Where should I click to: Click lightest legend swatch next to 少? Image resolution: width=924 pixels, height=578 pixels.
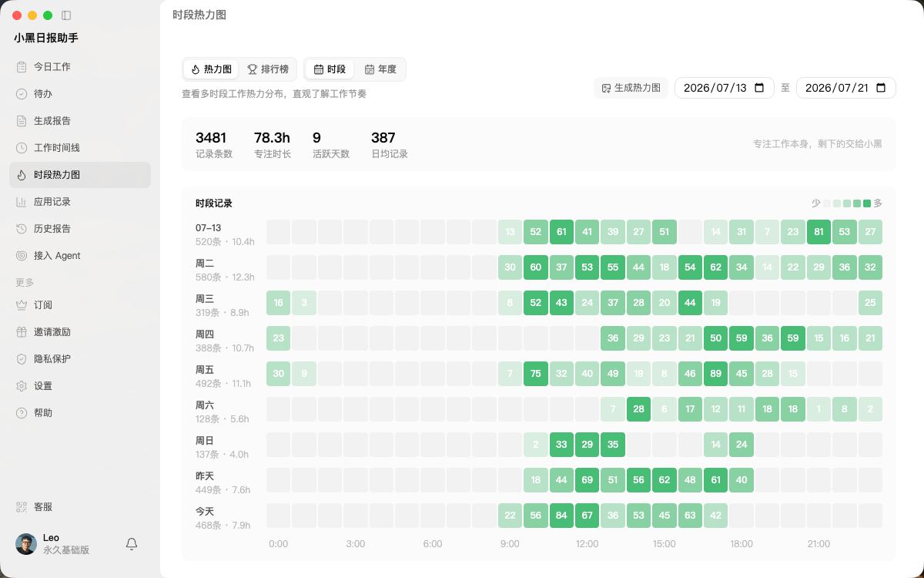tap(827, 203)
